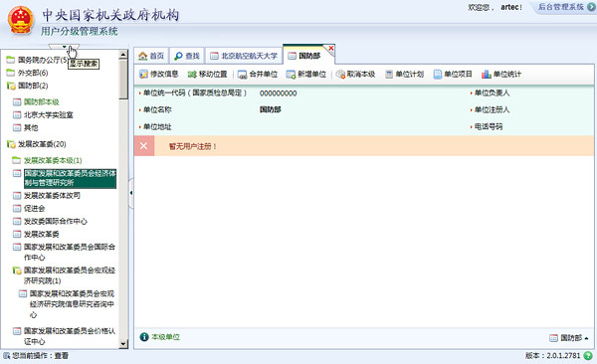Open the 北京航空航天大学 tab
The height and width of the screenshot is (364, 597).
(244, 56)
